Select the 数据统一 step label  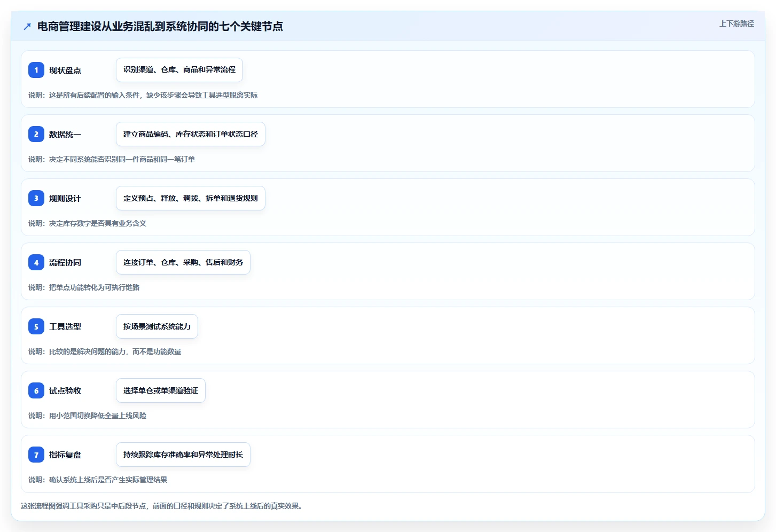(65, 134)
